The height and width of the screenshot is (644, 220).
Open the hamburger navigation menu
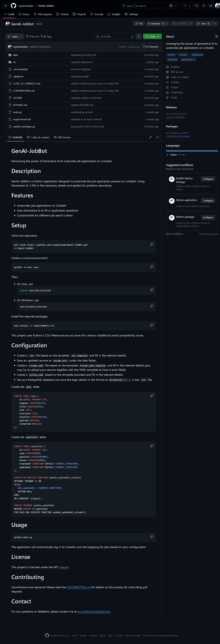coord(6,6)
